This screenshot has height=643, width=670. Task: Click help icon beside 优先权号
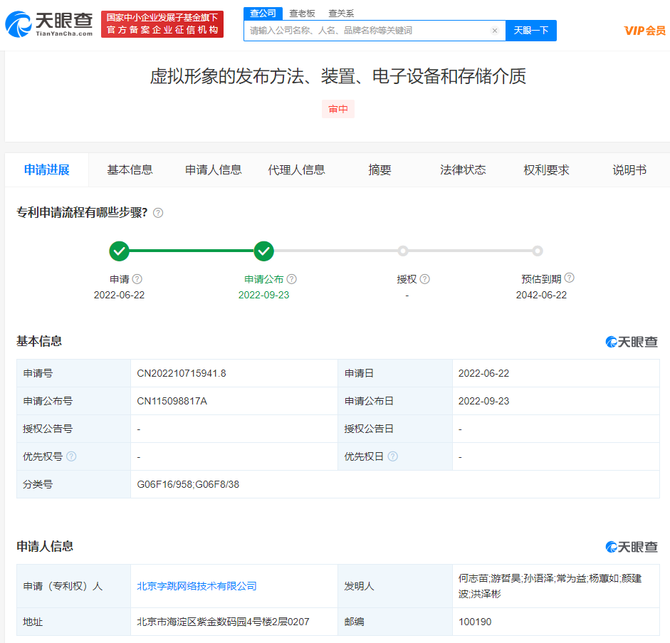click(71, 456)
